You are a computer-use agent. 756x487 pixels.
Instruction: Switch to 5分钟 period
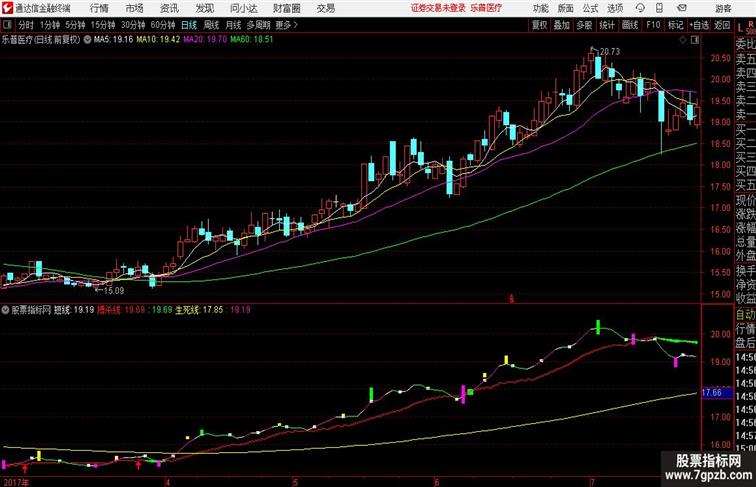point(75,25)
